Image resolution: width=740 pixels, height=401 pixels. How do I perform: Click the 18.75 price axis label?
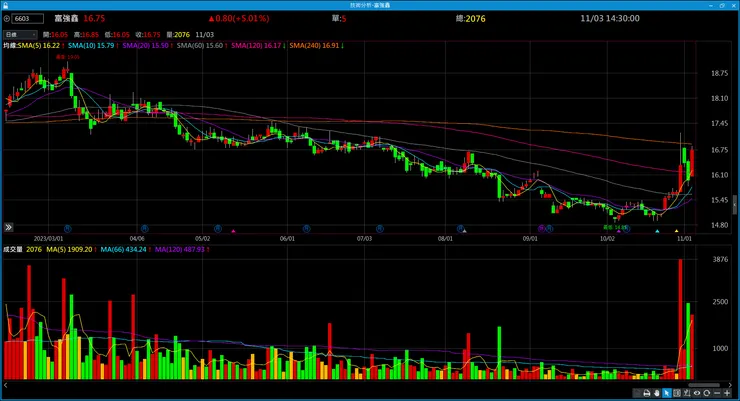point(720,73)
